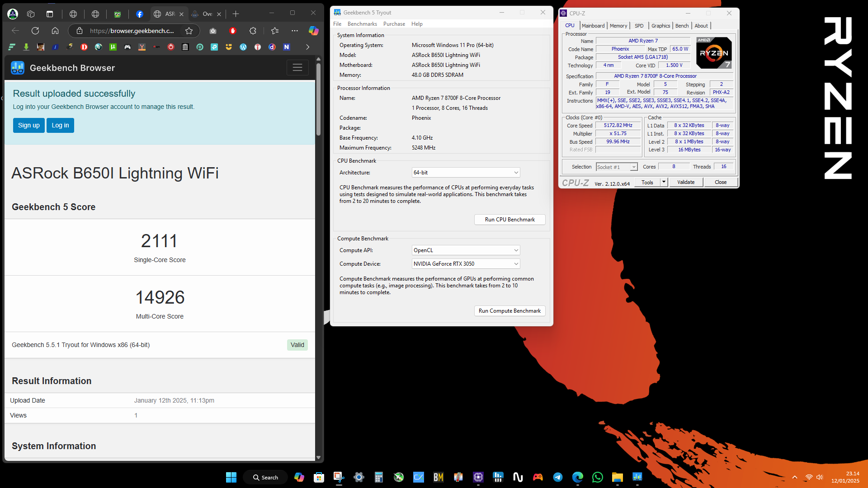Open the Compute Device RTX 3050 dropdown
The image size is (868, 488).
pos(466,264)
